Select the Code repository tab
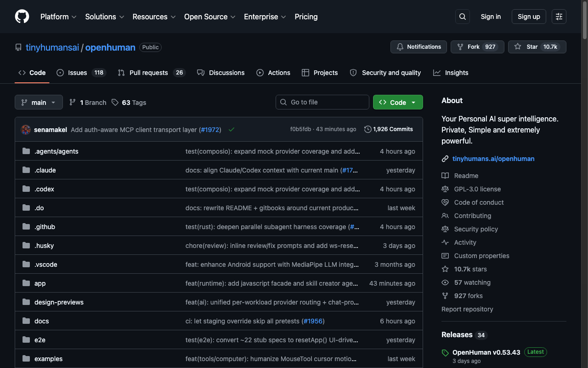This screenshot has width=588, height=368. pyautogui.click(x=32, y=73)
